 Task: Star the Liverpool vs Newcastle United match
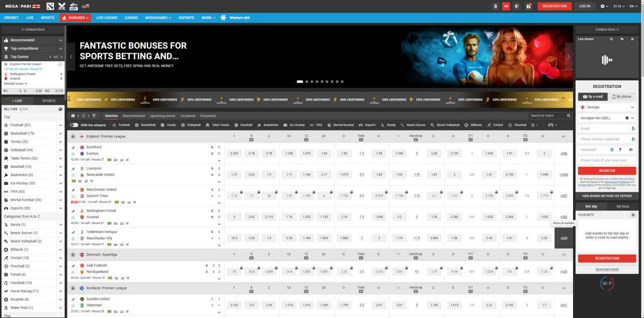pyautogui.click(x=73, y=175)
